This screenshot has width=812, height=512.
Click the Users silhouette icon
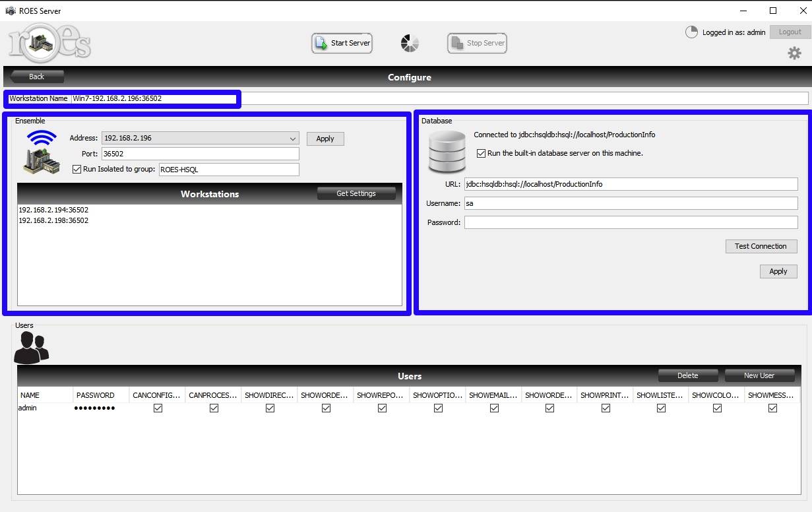coord(31,348)
